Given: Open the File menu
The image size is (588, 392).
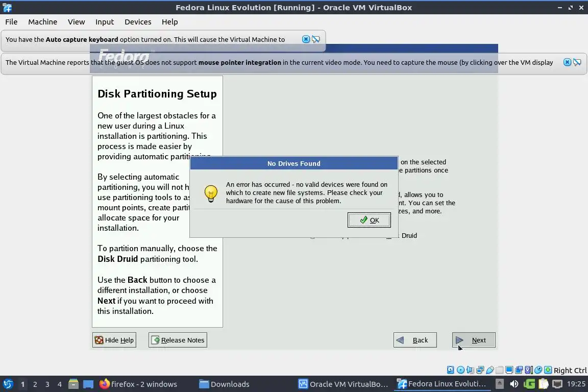Looking at the screenshot, I should [x=11, y=22].
